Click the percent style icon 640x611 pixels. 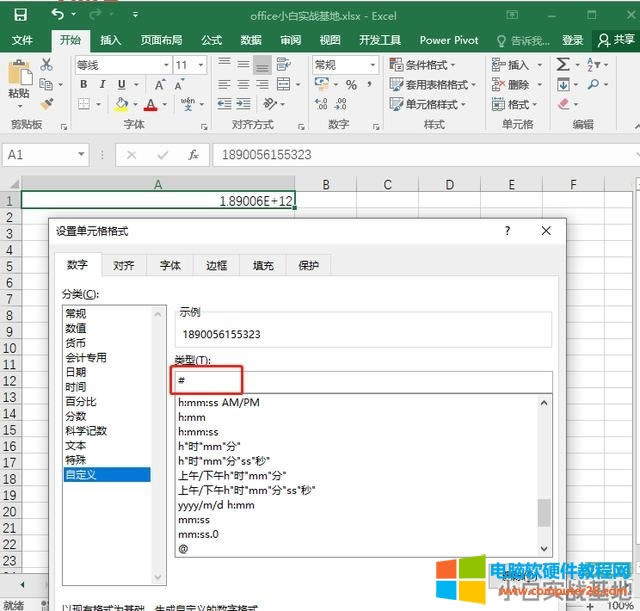click(351, 85)
